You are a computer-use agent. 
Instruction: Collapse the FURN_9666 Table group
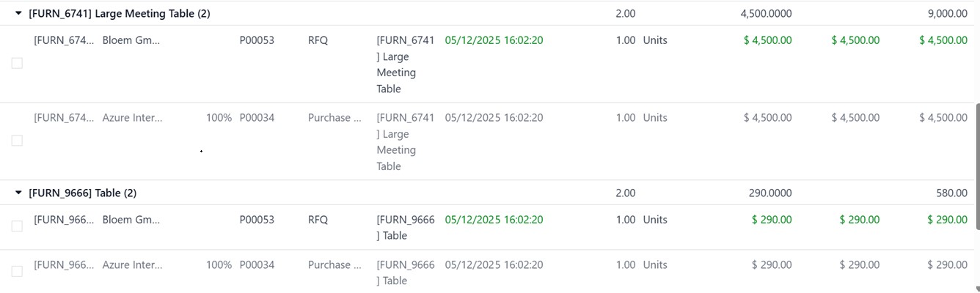18,193
